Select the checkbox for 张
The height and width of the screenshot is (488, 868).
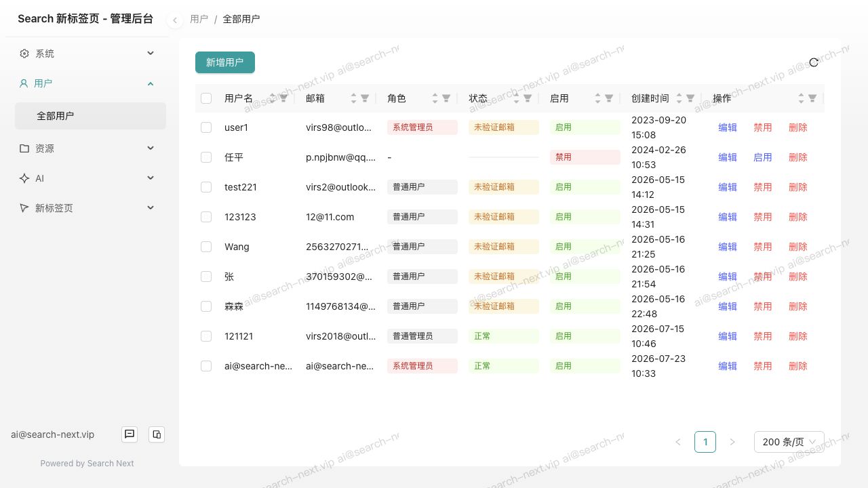pos(206,277)
